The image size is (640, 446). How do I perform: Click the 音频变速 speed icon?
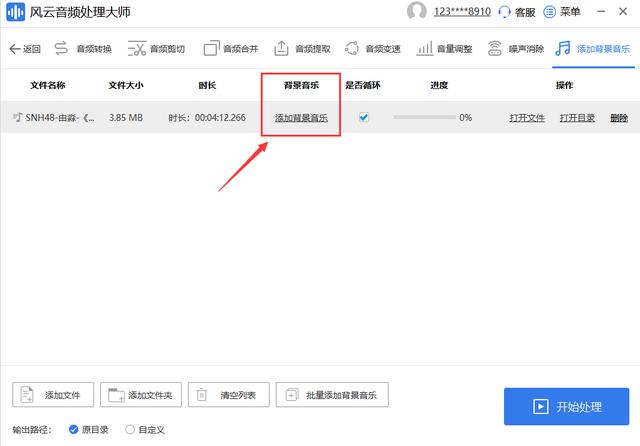click(x=351, y=48)
